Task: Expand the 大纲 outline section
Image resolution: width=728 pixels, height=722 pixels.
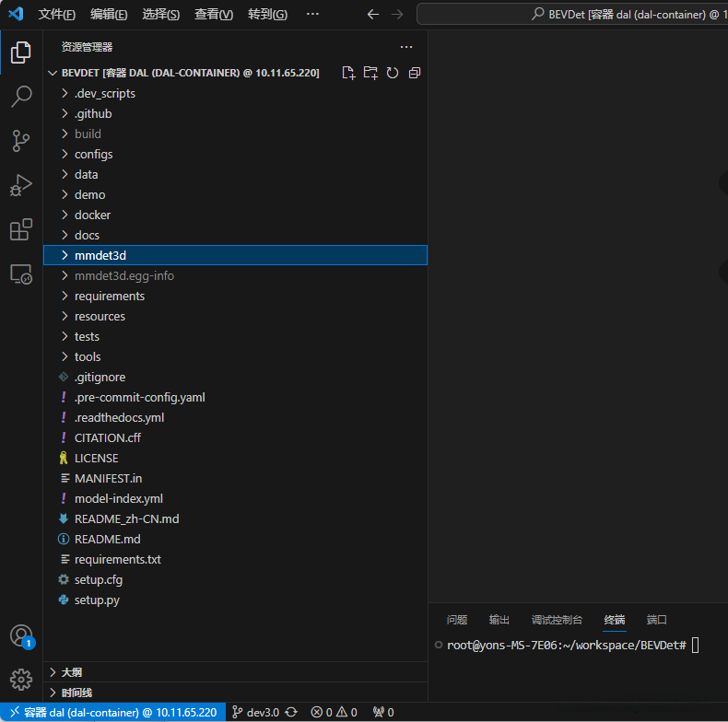Action: point(235,672)
